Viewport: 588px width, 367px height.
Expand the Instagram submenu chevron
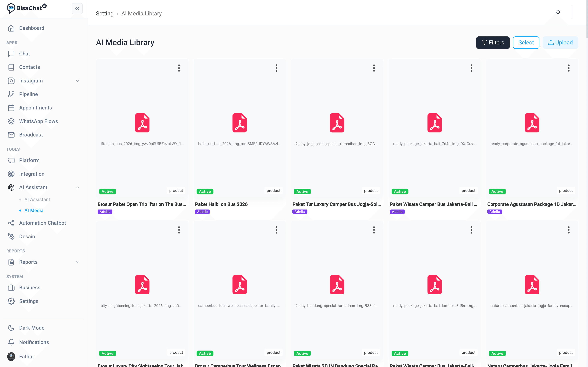point(78,81)
